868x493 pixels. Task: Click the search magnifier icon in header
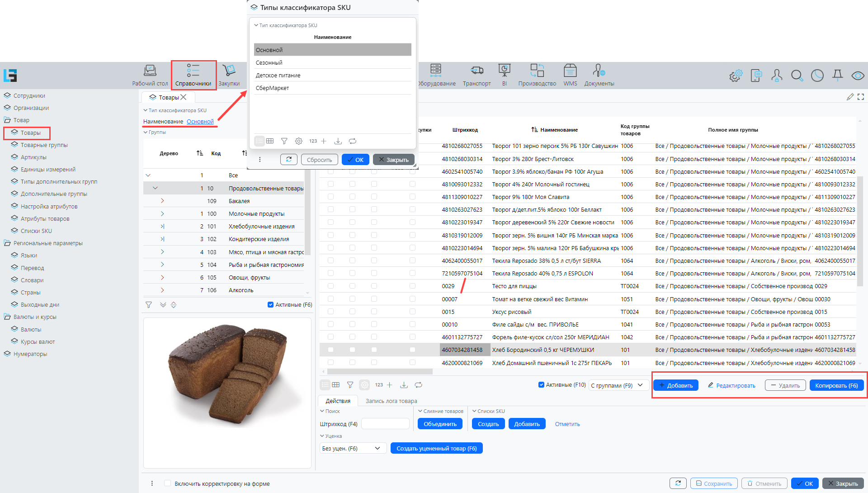(797, 76)
